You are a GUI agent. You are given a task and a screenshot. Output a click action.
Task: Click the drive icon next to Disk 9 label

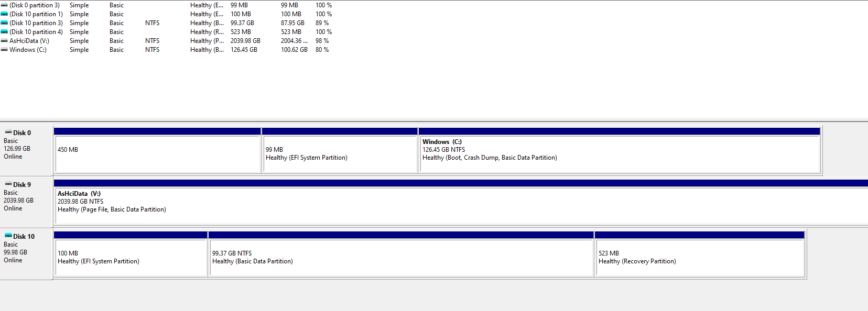click(8, 184)
